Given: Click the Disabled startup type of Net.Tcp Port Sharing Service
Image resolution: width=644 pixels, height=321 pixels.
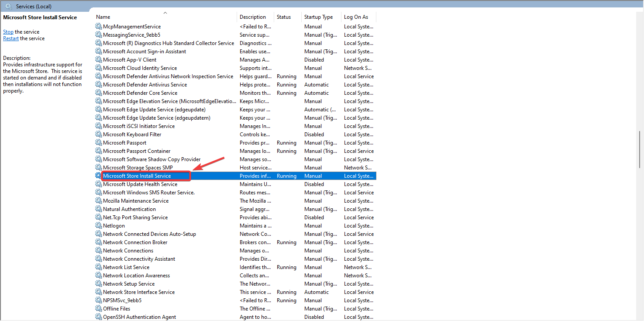Looking at the screenshot, I should pos(314,217).
